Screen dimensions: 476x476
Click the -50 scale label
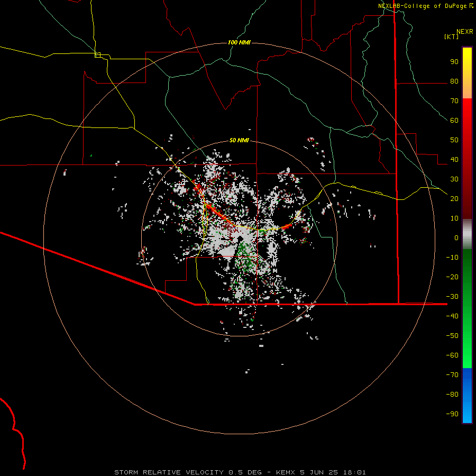452,335
